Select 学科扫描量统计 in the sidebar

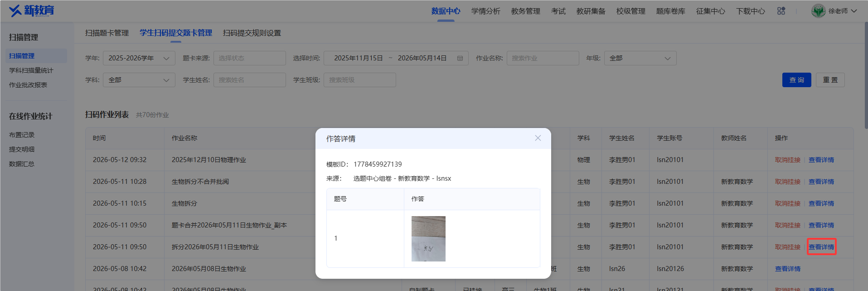[31, 70]
